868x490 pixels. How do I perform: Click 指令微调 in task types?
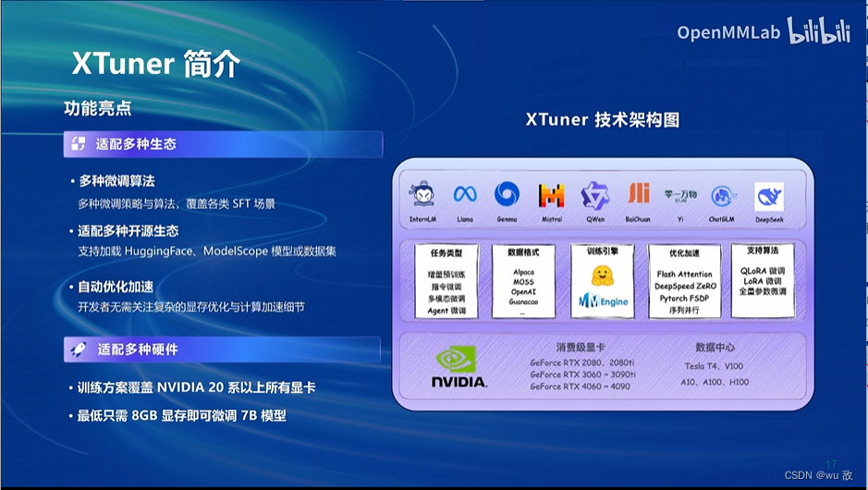tap(446, 287)
